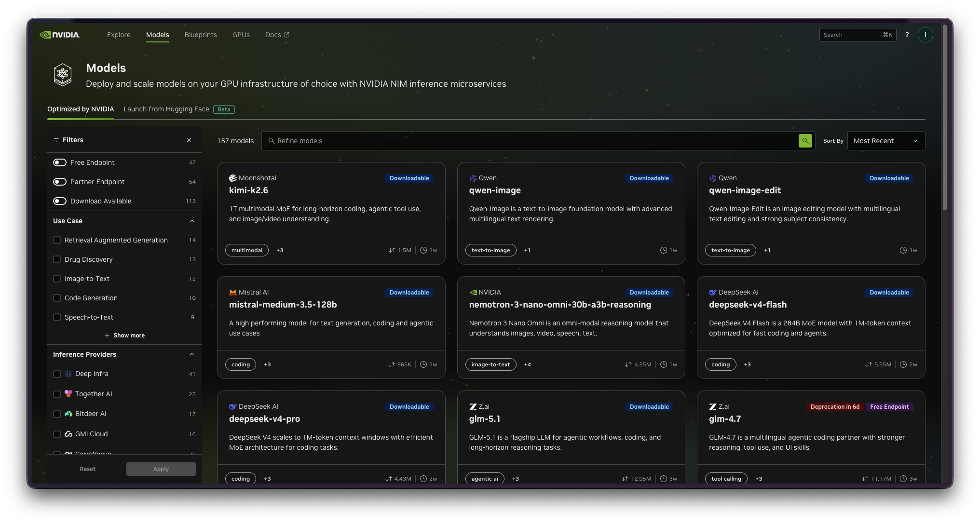The width and height of the screenshot is (980, 524).
Task: Click the NVIDIA logo in header
Action: (x=60, y=35)
